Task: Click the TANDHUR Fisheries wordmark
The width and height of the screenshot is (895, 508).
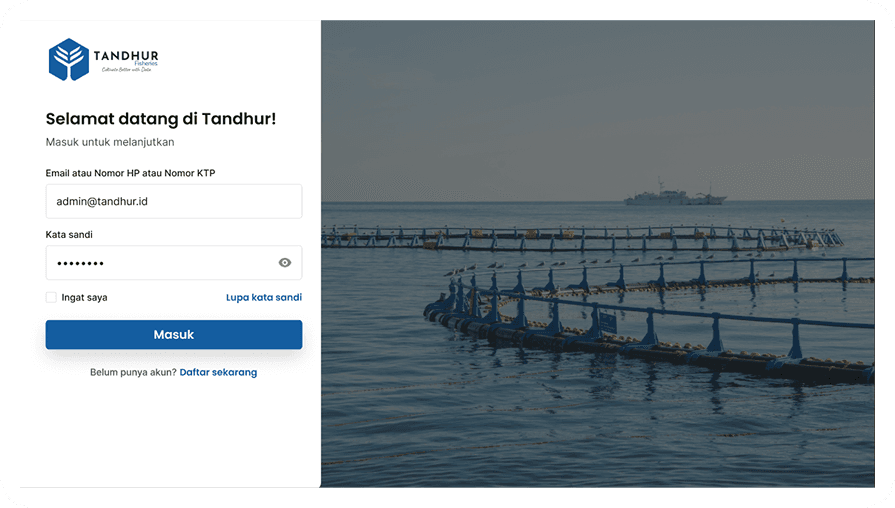Action: tap(126, 56)
